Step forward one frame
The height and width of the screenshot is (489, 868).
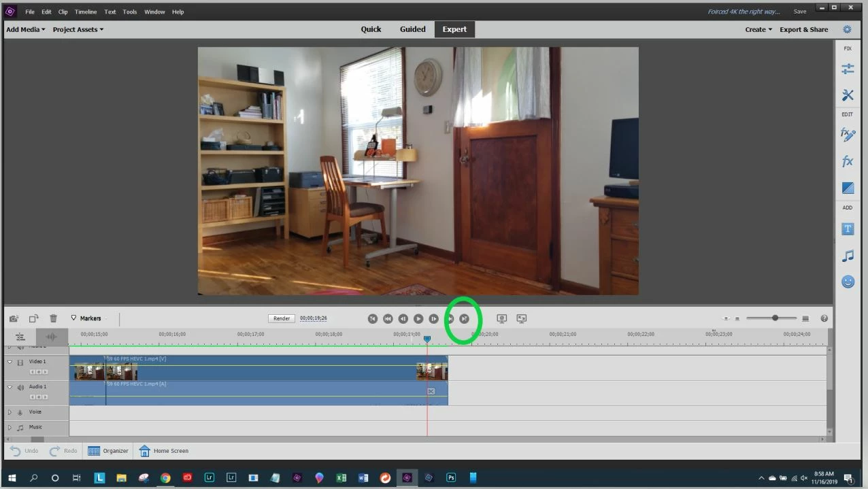pyautogui.click(x=433, y=318)
